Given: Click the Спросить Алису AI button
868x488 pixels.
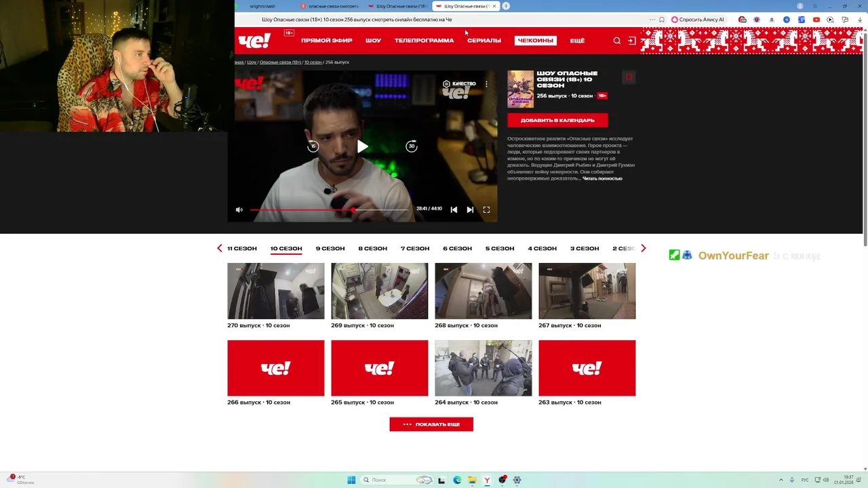Looking at the screenshot, I should tap(698, 20).
